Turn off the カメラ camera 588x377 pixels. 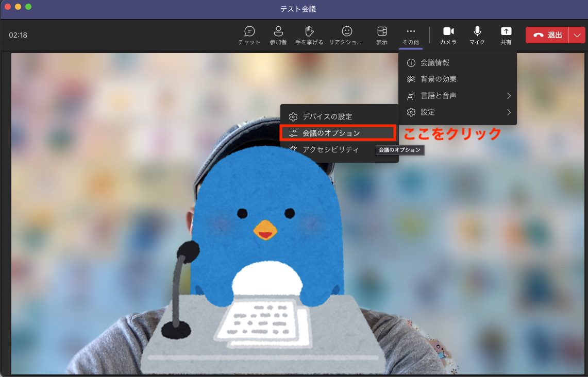(x=448, y=35)
